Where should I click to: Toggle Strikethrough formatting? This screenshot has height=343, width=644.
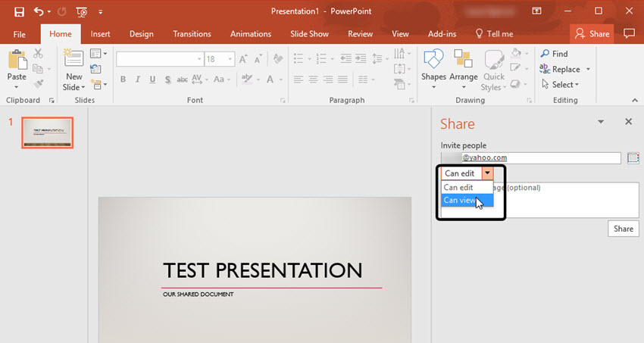[x=182, y=80]
